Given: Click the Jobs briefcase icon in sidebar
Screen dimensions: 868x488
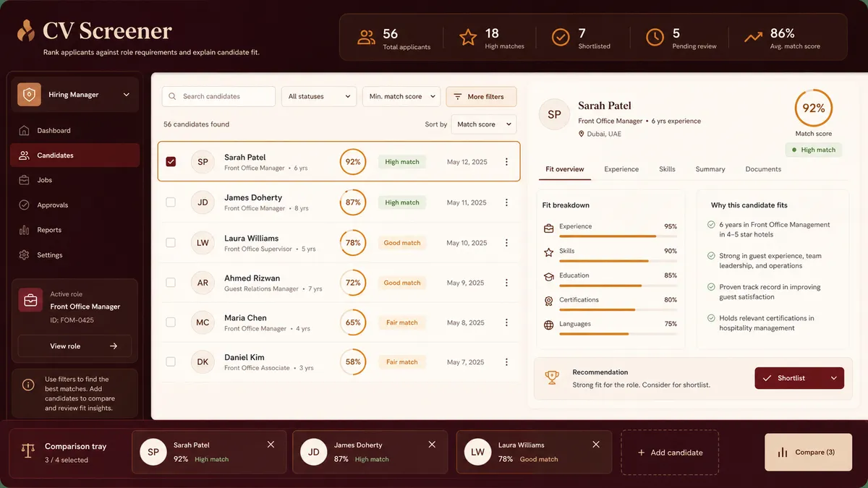Looking at the screenshot, I should 24,180.
